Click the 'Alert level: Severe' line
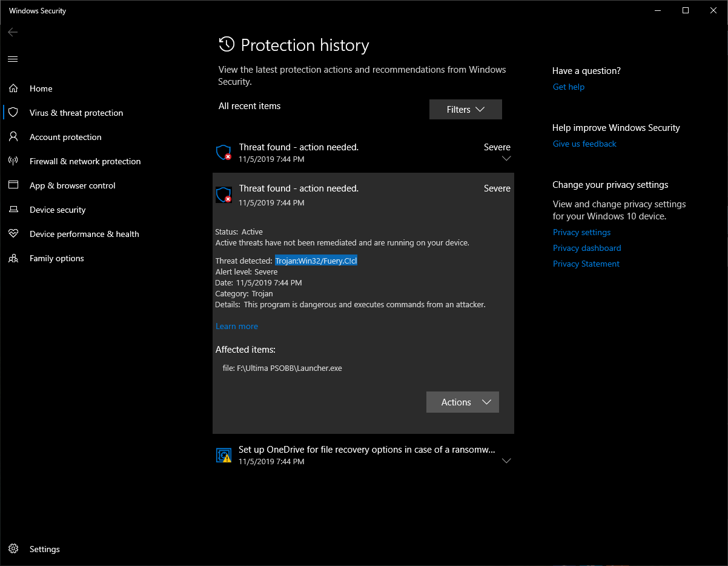Screen dimensions: 728x566 (x=247, y=271)
